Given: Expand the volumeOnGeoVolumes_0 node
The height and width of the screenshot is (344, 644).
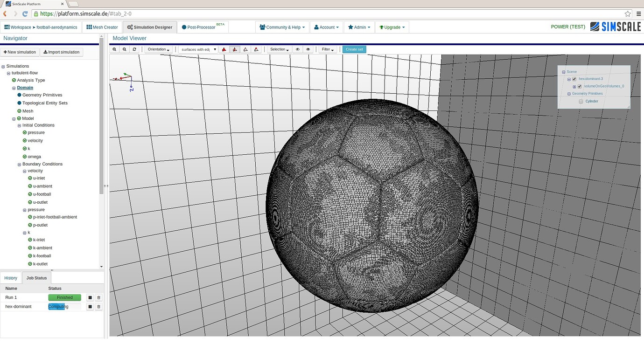Looking at the screenshot, I should click(574, 87).
